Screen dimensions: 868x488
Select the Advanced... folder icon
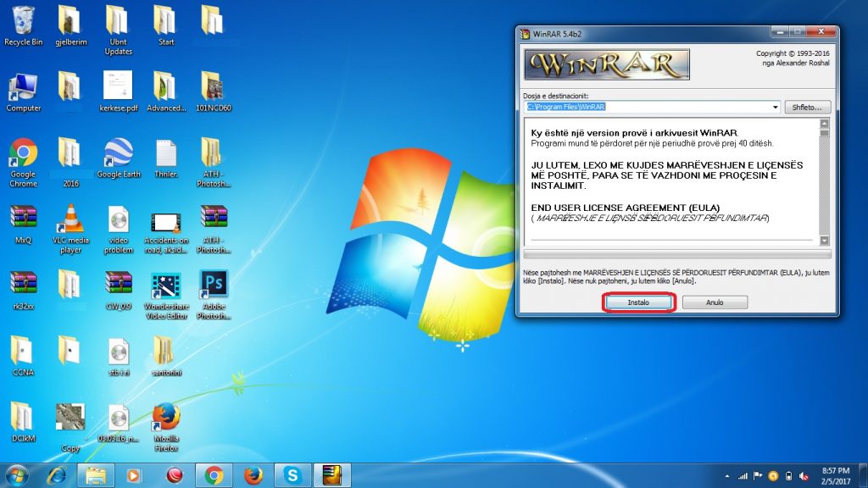click(x=165, y=91)
